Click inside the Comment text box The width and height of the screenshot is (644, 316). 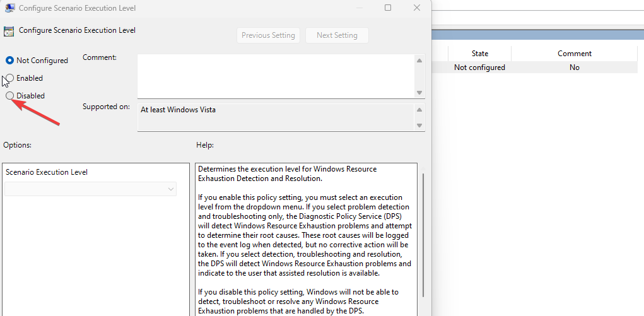tap(276, 76)
